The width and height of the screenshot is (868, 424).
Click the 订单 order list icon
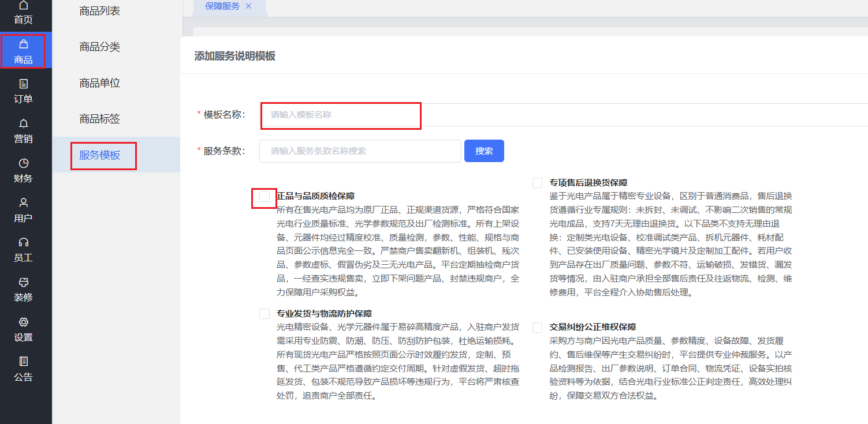23,84
